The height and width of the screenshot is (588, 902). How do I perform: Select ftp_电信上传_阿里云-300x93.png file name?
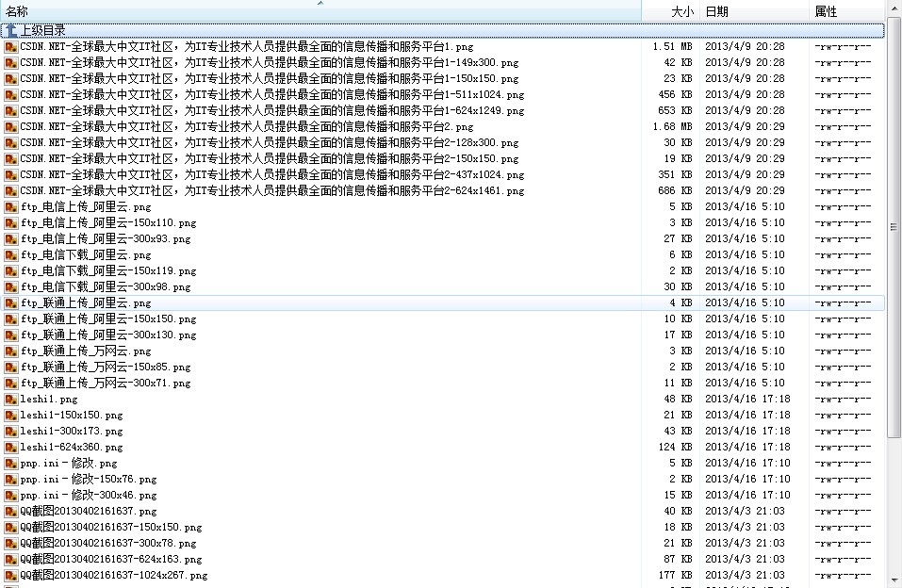[x=106, y=238]
